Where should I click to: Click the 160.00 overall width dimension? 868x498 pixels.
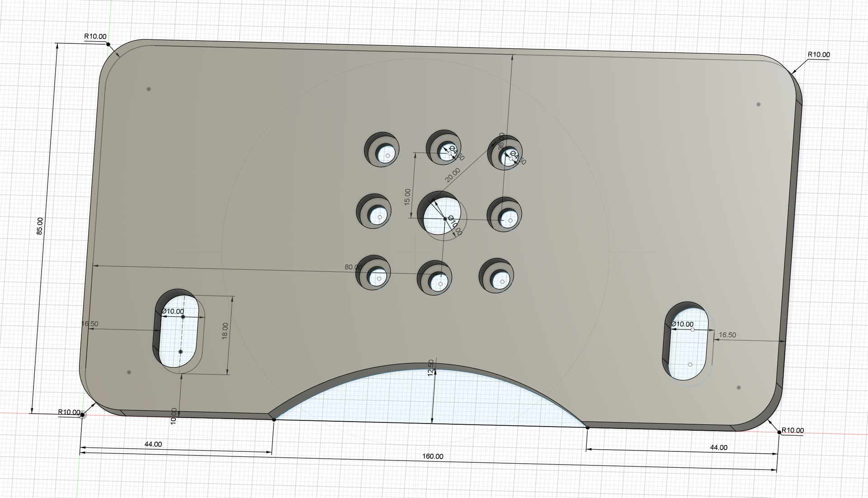tap(433, 456)
